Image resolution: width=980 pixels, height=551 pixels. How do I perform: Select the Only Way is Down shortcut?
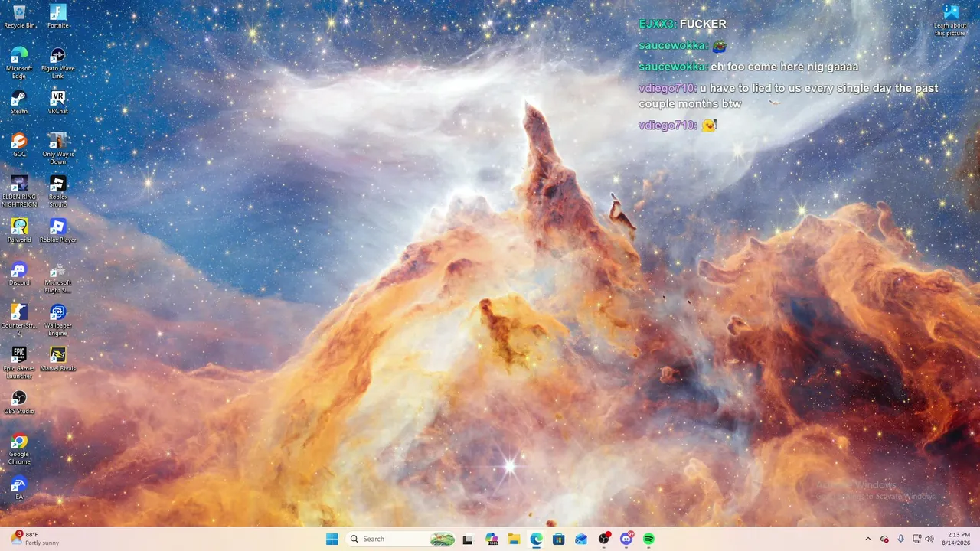pyautogui.click(x=58, y=148)
